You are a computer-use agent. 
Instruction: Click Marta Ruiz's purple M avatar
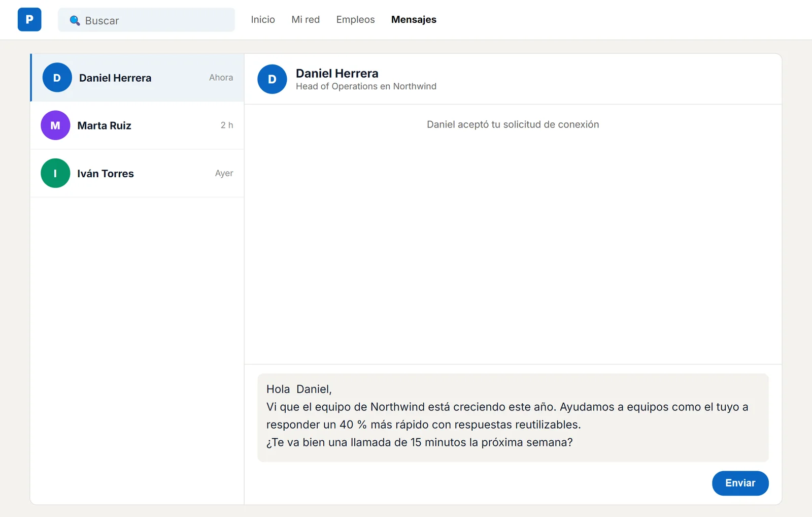(55, 125)
